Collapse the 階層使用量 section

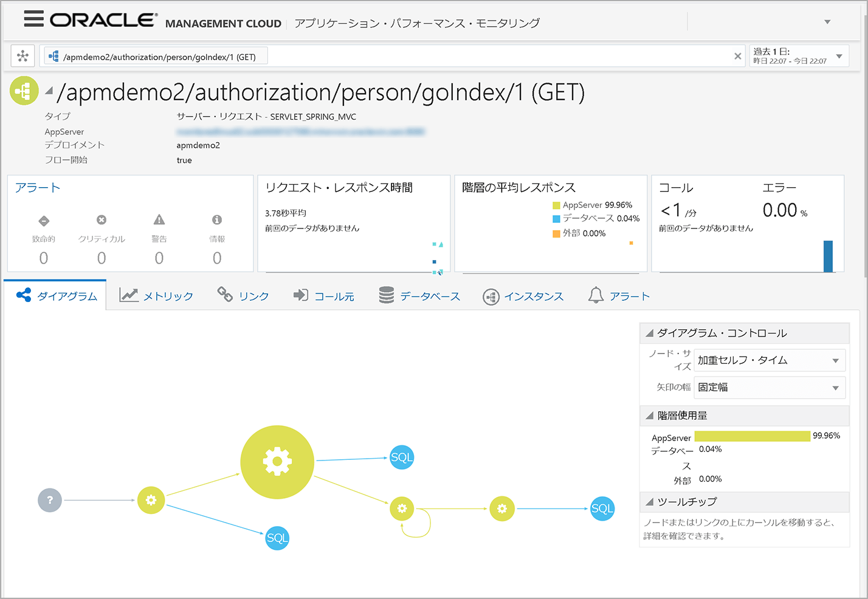click(x=649, y=416)
